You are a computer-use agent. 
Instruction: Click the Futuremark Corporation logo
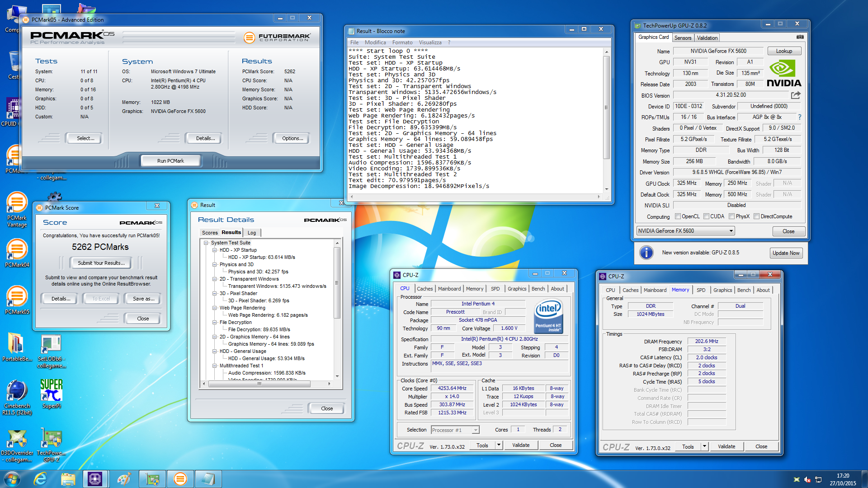coord(277,38)
